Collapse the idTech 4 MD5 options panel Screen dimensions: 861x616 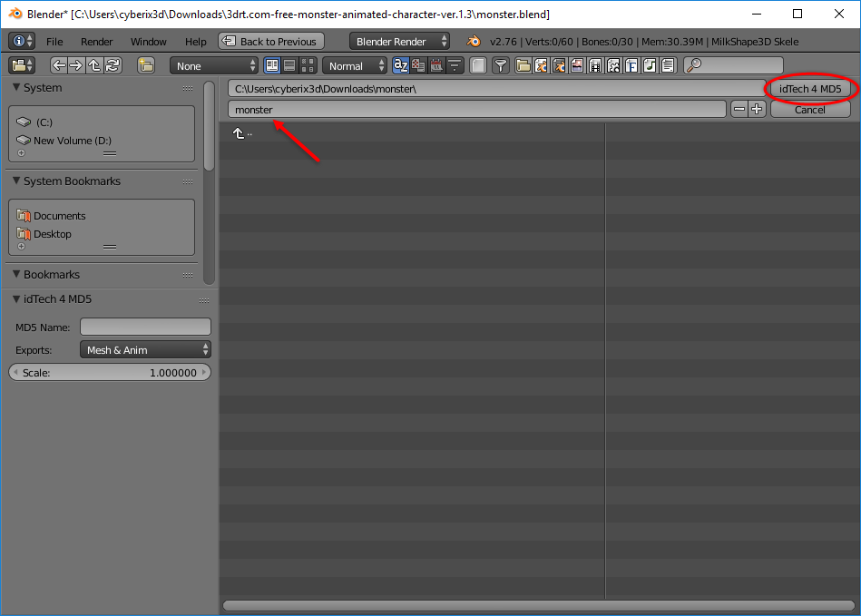click(16, 298)
